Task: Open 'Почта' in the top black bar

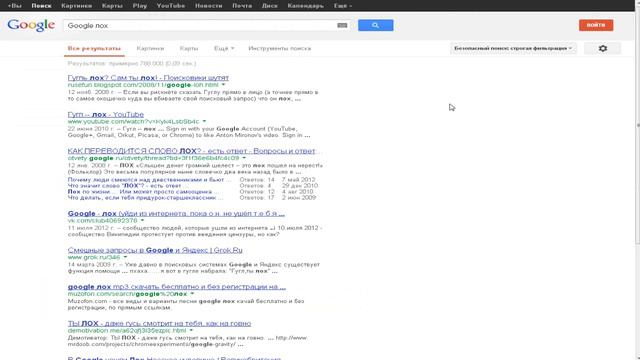Action: 242,6
